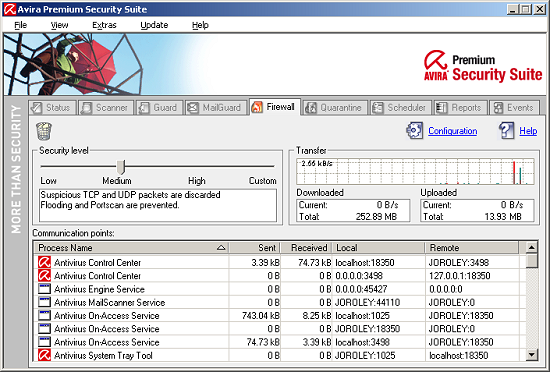Select the Antivirus System Tray Tool row icon
Viewport: 550px width, 372px height.
(44, 355)
